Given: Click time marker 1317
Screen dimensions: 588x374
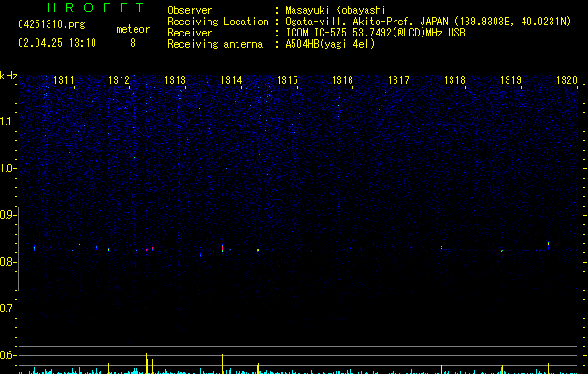Looking at the screenshot, I should pos(398,80).
